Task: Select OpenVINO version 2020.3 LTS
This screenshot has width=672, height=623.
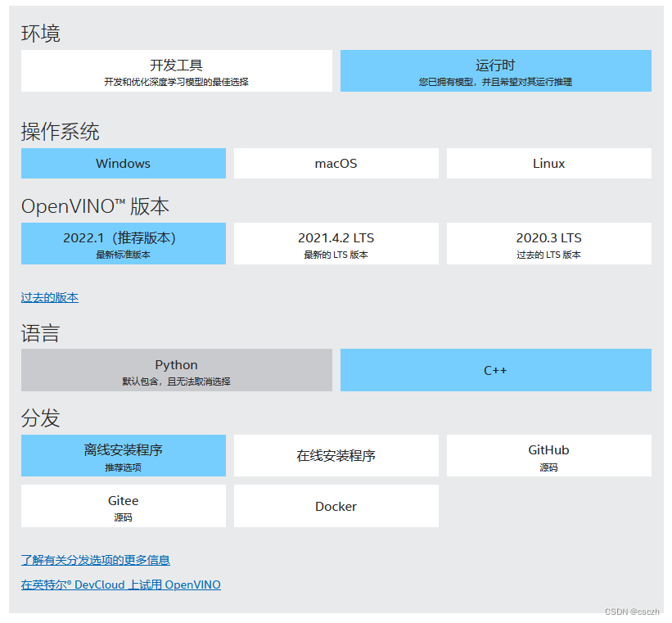Action: pyautogui.click(x=549, y=243)
